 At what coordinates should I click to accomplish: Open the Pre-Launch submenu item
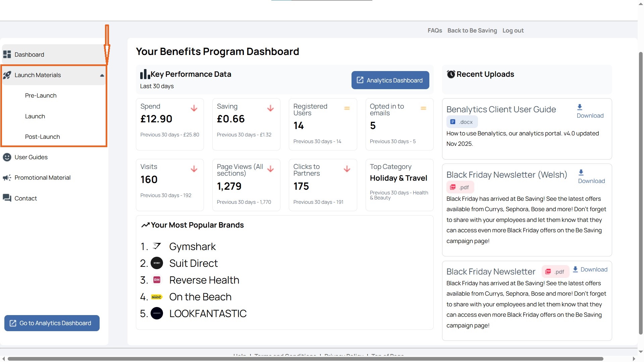[41, 96]
